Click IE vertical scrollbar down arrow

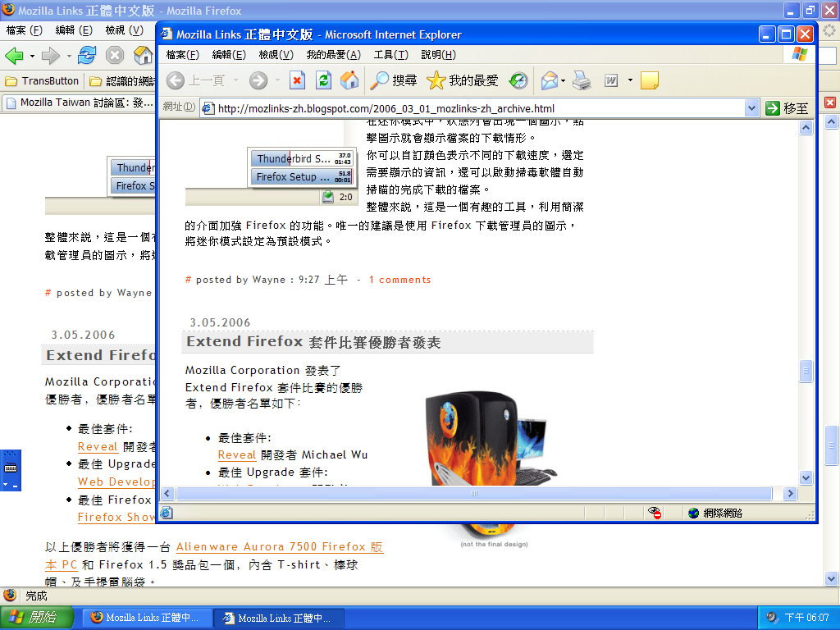pos(806,477)
